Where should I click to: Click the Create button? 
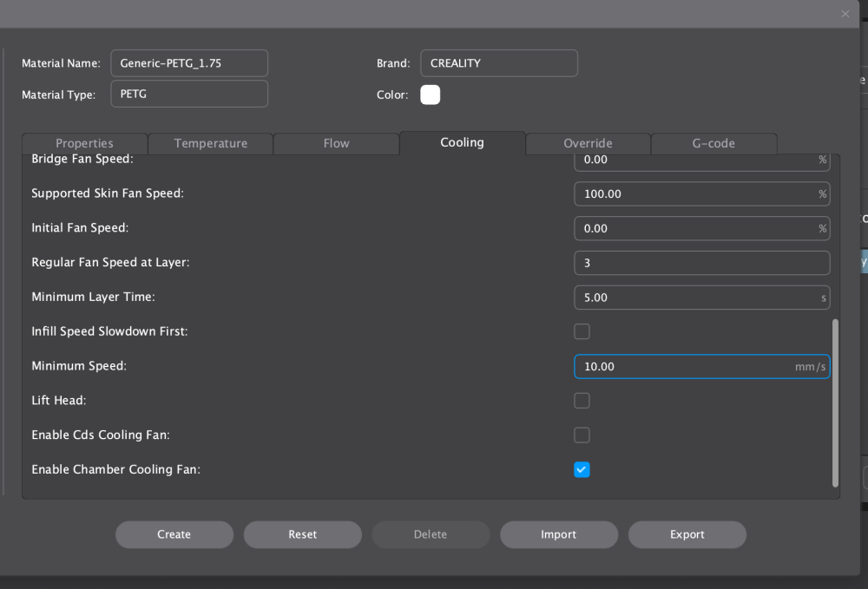[x=174, y=534]
